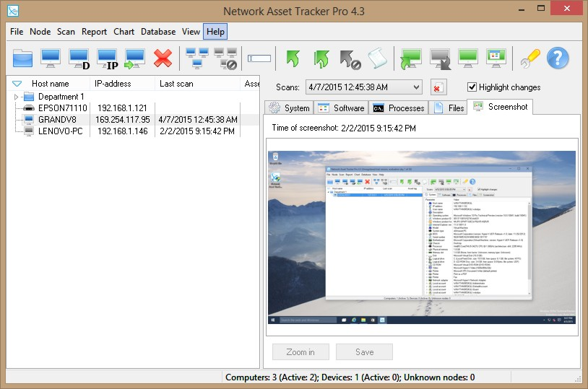Click the paper scroll log icon
This screenshot has height=389, width=588.
click(378, 58)
